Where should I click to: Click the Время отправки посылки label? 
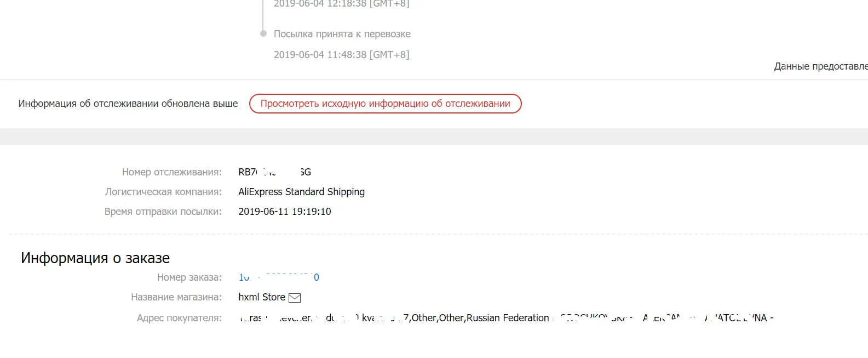pos(163,212)
